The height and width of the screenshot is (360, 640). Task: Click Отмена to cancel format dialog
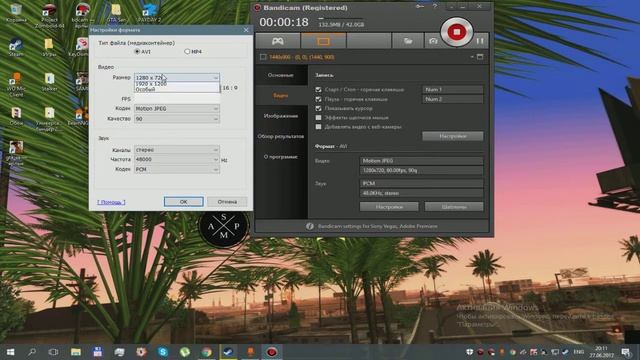click(227, 202)
